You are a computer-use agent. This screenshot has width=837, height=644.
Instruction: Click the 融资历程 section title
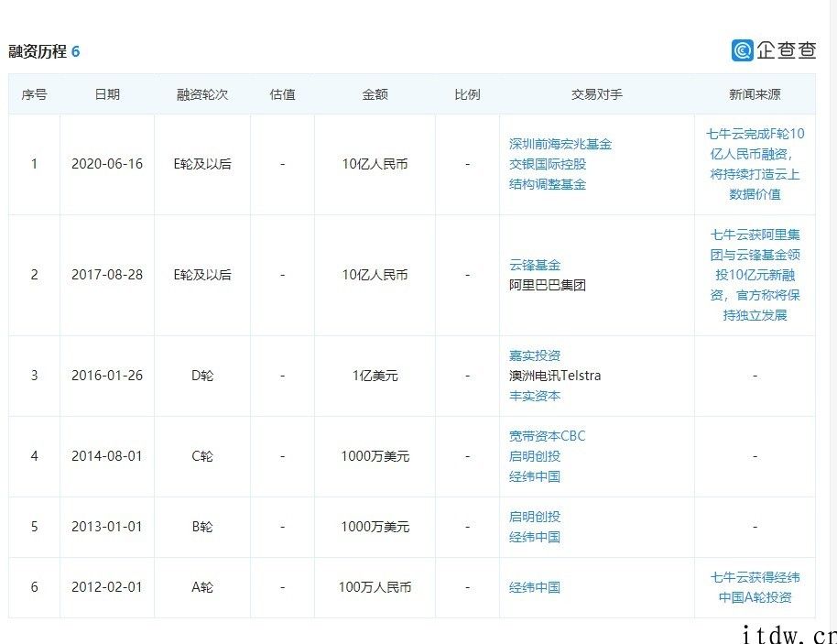pos(38,51)
